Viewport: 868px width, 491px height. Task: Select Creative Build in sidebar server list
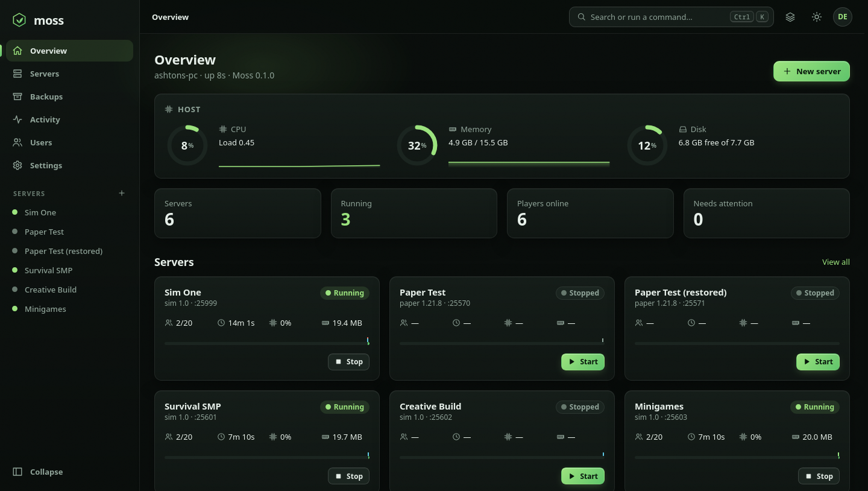pyautogui.click(x=69, y=290)
